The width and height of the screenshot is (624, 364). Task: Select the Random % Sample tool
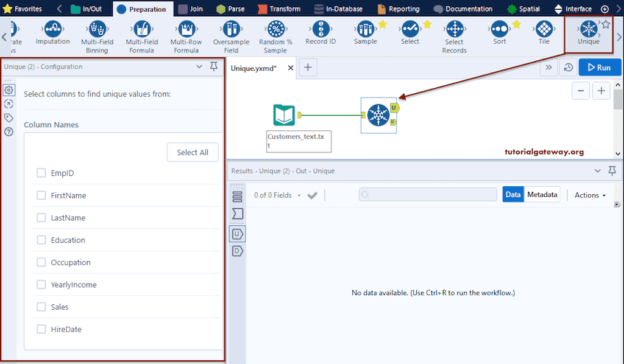pos(276,29)
